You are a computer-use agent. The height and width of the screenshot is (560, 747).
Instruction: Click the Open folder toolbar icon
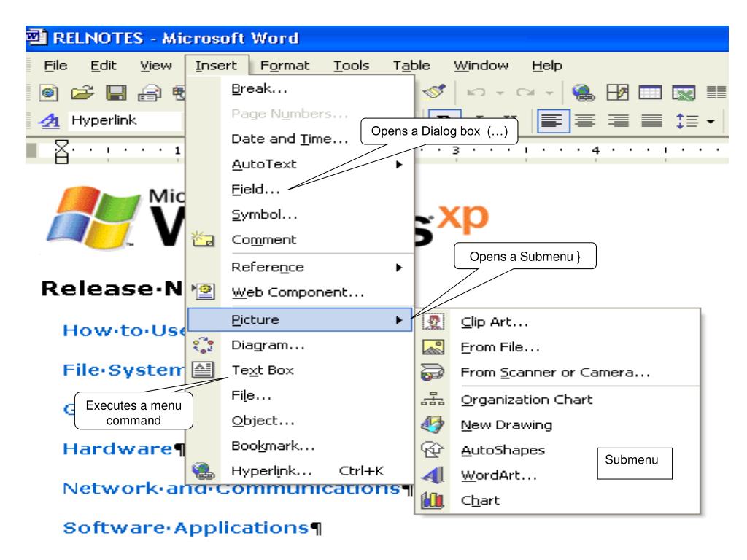click(x=82, y=93)
